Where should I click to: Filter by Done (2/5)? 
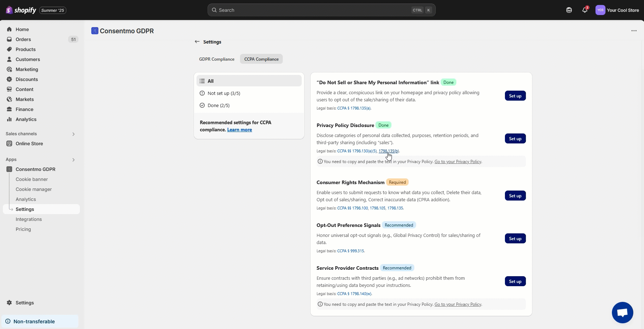249,105
